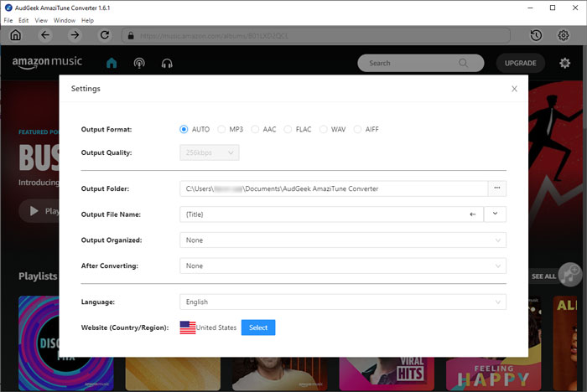This screenshot has height=392, width=587.
Task: Open the library headphones icon
Action: coord(167,63)
